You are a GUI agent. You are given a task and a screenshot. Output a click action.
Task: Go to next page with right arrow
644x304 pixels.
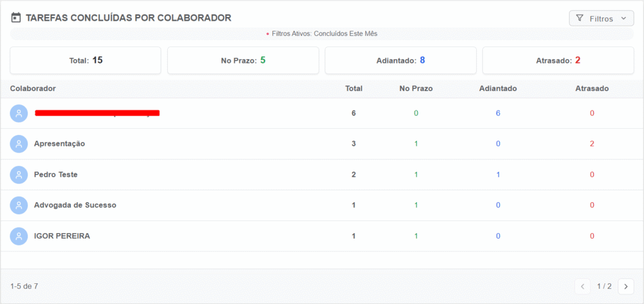626,286
